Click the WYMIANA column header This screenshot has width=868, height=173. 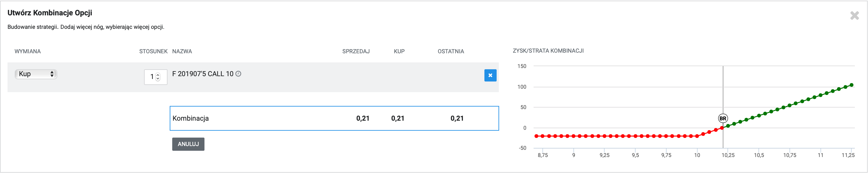pyautogui.click(x=28, y=51)
